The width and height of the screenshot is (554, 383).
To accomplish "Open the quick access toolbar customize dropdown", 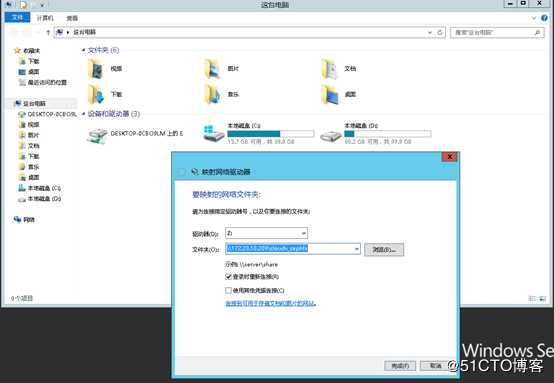I will click(x=42, y=5).
